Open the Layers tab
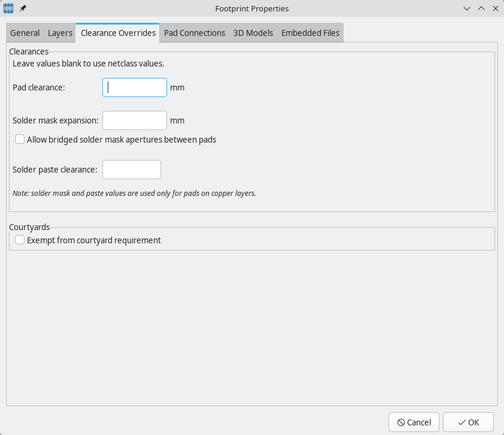The height and width of the screenshot is (435, 504). tap(59, 32)
